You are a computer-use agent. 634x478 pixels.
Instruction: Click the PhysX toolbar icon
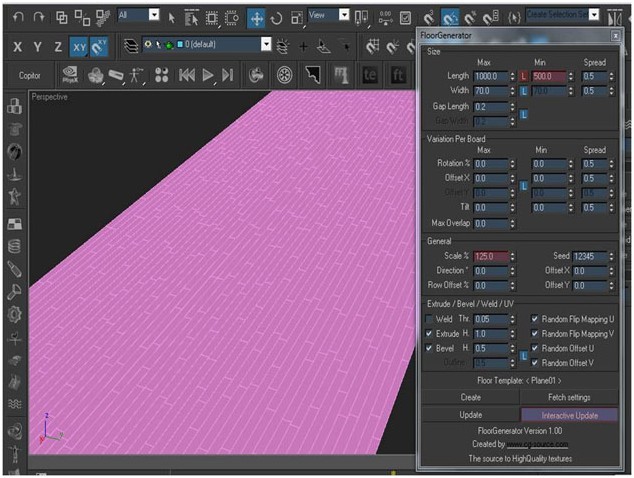coord(70,75)
